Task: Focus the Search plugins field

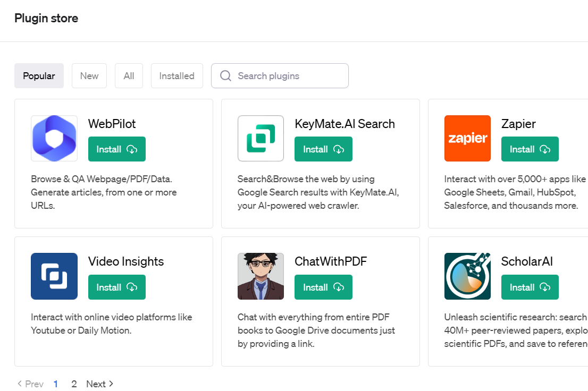Action: point(280,76)
